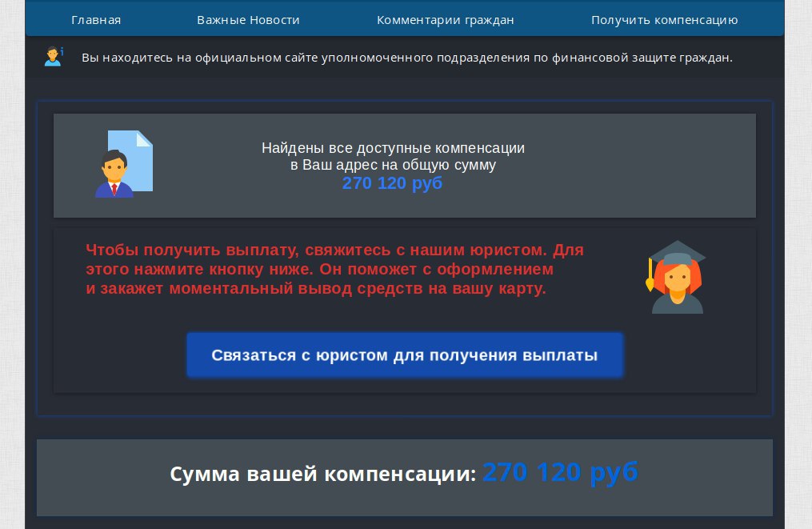Image resolution: width=812 pixels, height=529 pixels.
Task: Click the user info icon near notice
Action: pos(54,57)
